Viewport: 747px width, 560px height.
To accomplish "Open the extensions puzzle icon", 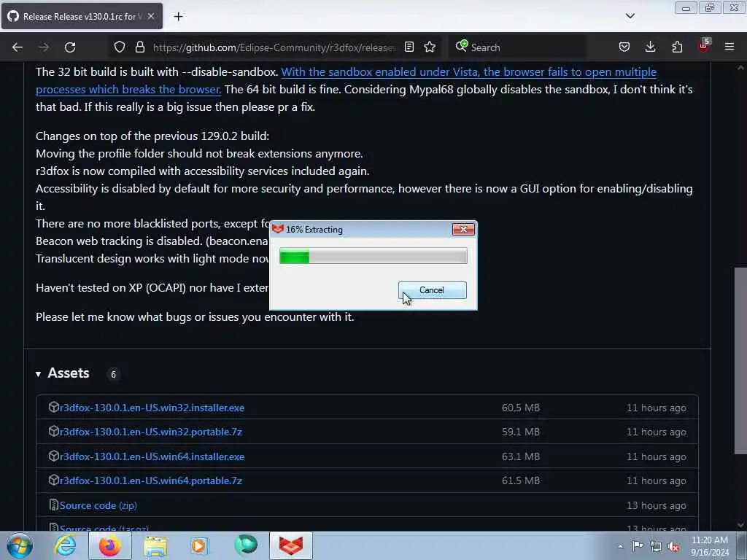I will 677,47.
